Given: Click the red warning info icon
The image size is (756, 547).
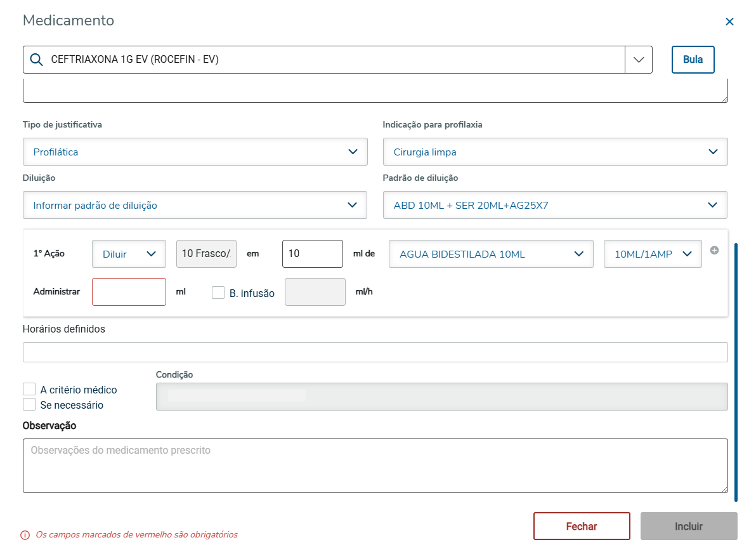Looking at the screenshot, I should [25, 535].
